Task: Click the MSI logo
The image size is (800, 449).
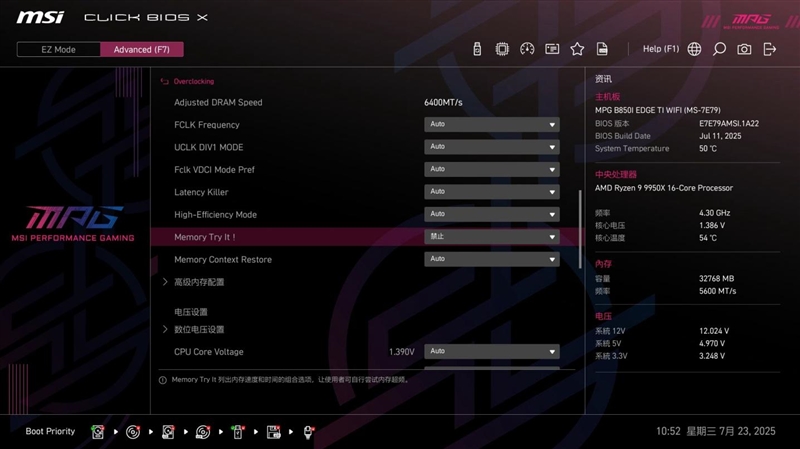Action: (40, 17)
